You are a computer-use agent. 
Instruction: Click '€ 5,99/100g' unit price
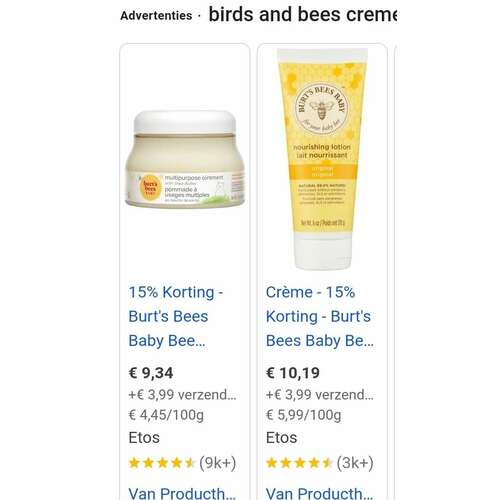303,415
